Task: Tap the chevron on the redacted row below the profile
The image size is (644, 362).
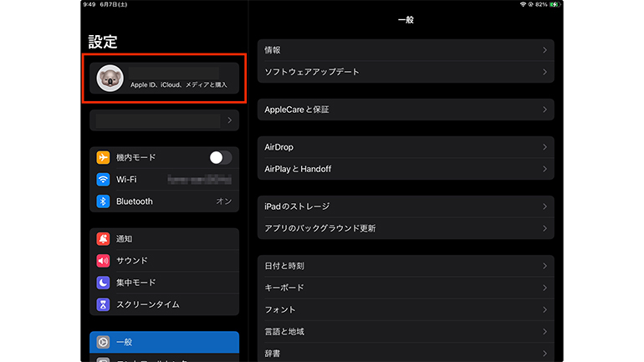Action: [x=230, y=120]
